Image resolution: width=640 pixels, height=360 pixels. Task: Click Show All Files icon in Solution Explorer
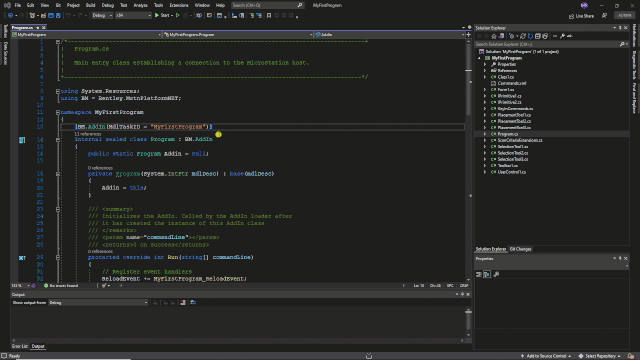[x=545, y=36]
